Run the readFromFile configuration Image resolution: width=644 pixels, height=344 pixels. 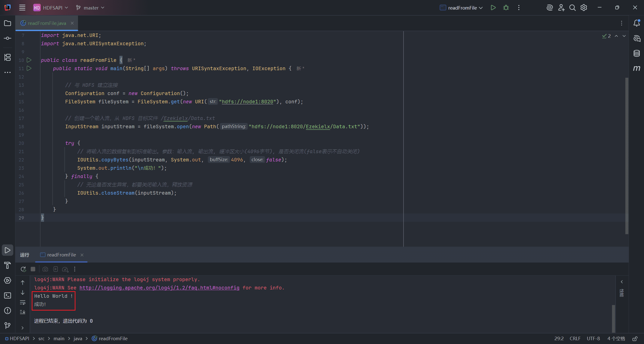(x=493, y=8)
